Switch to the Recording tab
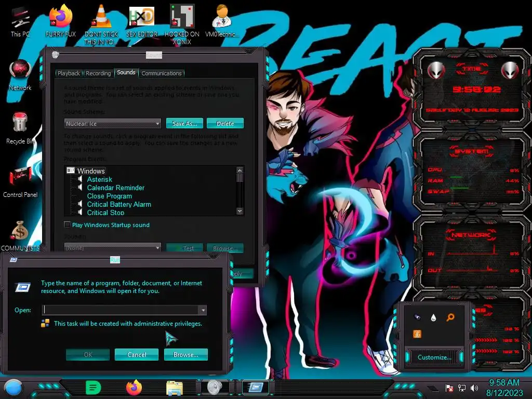The image size is (532, 399). pos(98,73)
